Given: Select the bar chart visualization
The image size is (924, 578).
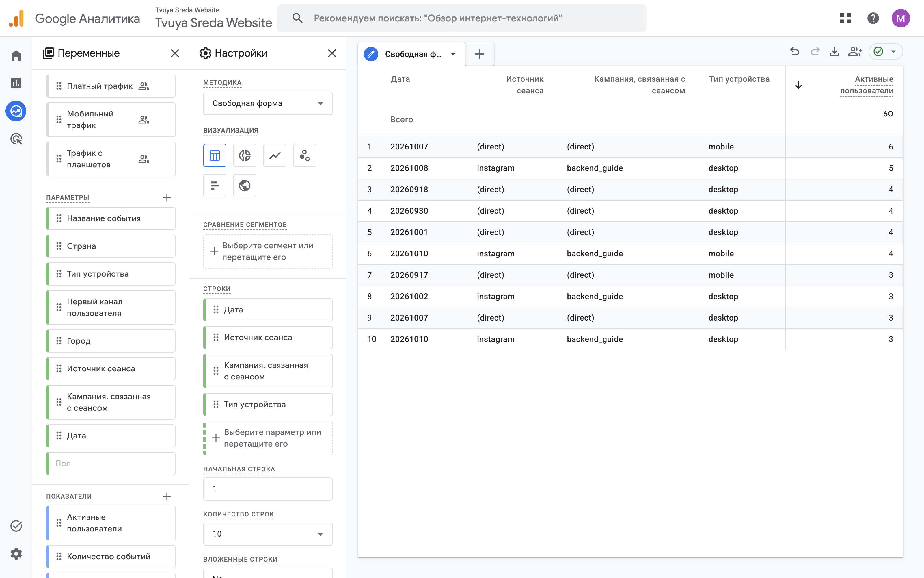Looking at the screenshot, I should pyautogui.click(x=215, y=186).
